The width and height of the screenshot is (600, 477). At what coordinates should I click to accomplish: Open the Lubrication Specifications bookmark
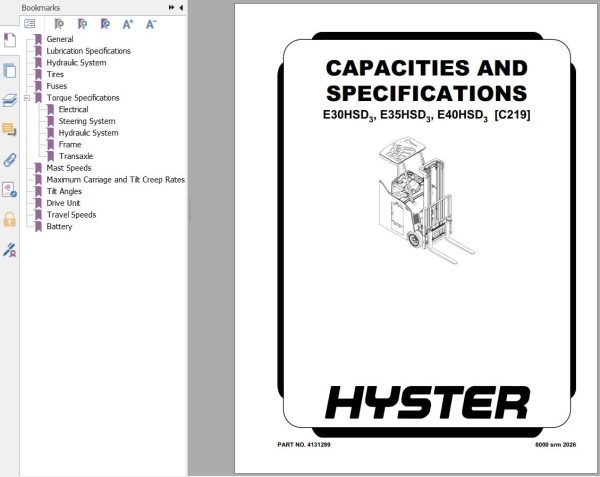[88, 51]
